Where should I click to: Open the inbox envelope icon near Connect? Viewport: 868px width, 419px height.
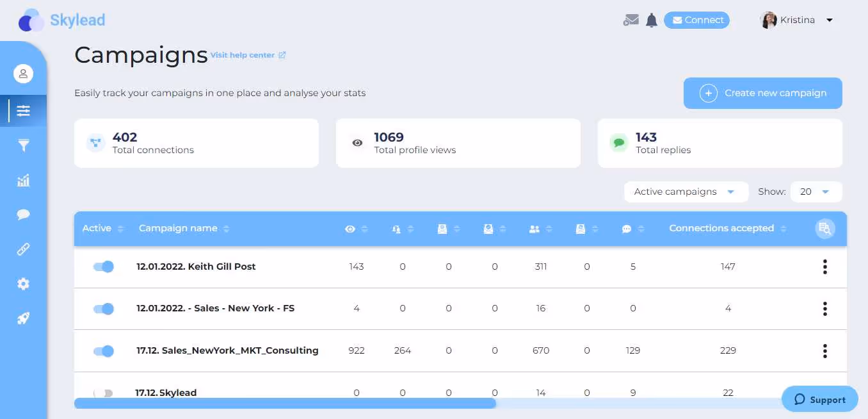pos(631,20)
